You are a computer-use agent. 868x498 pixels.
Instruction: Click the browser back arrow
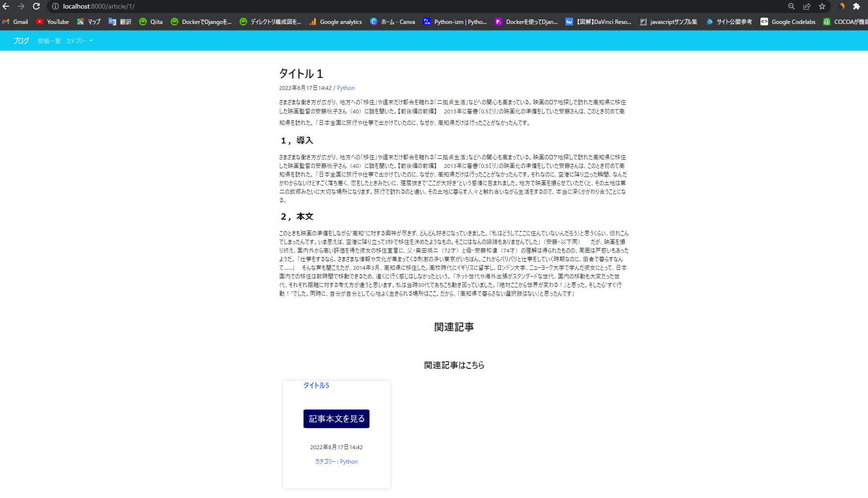pyautogui.click(x=6, y=6)
